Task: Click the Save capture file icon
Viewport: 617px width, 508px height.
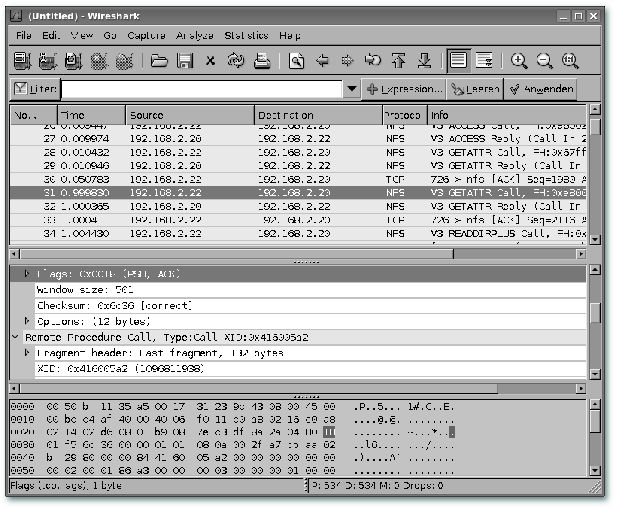Action: (x=184, y=61)
